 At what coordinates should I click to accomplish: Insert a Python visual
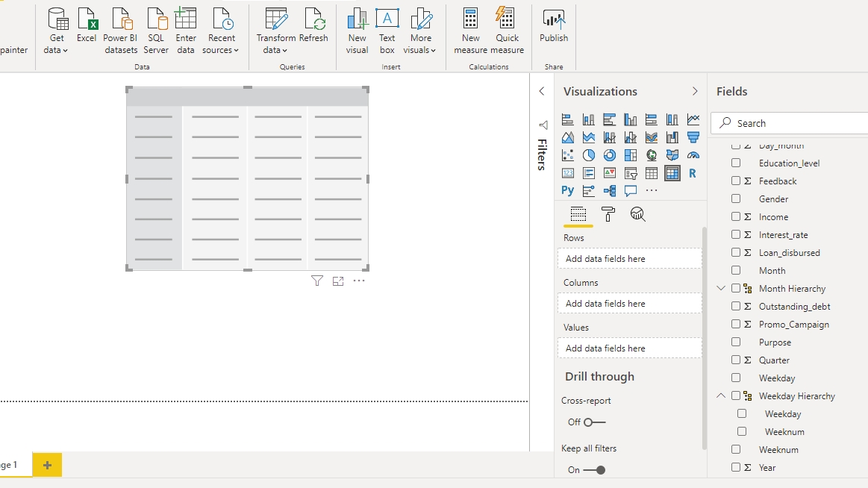click(568, 191)
